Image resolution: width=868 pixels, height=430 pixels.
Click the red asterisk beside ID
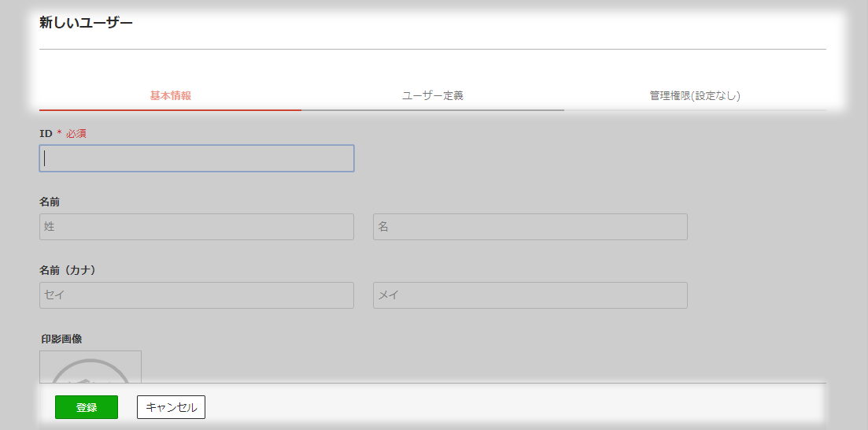pyautogui.click(x=59, y=133)
